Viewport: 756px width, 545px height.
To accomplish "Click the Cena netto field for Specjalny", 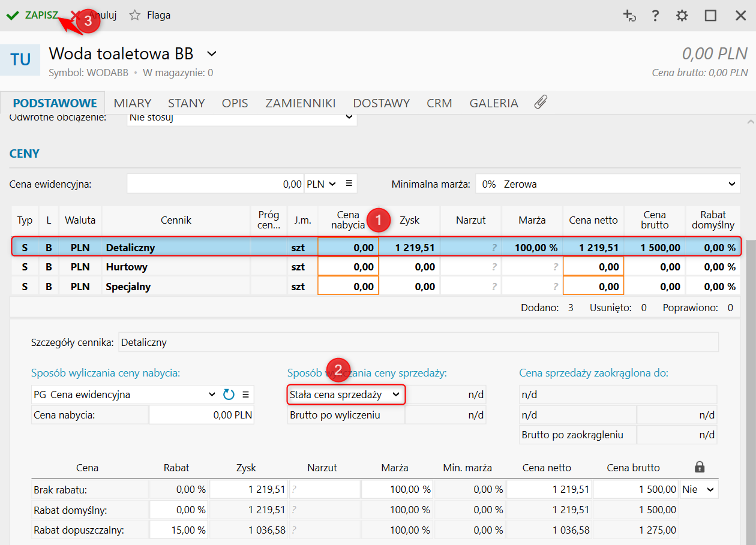I will point(593,287).
